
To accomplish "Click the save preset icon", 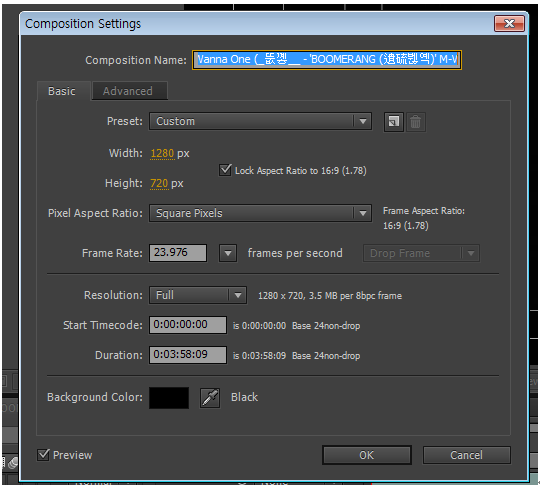I will tap(394, 122).
